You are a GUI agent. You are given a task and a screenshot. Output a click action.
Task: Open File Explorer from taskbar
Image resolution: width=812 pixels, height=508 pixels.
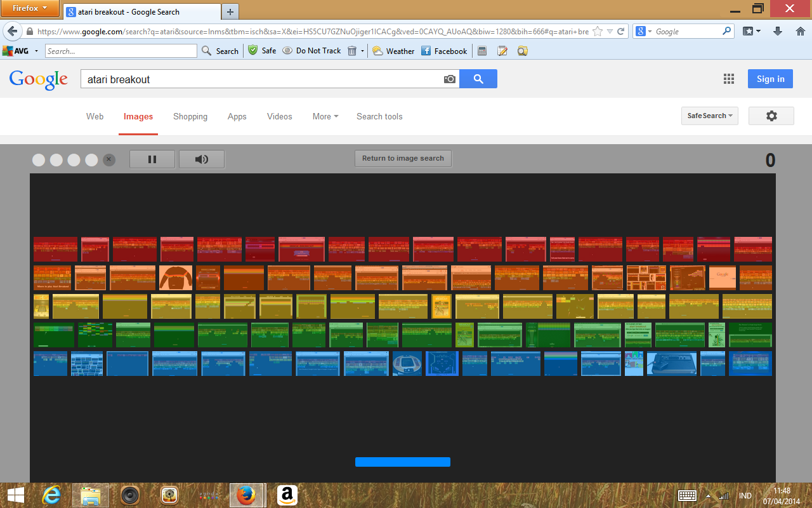tap(90, 495)
